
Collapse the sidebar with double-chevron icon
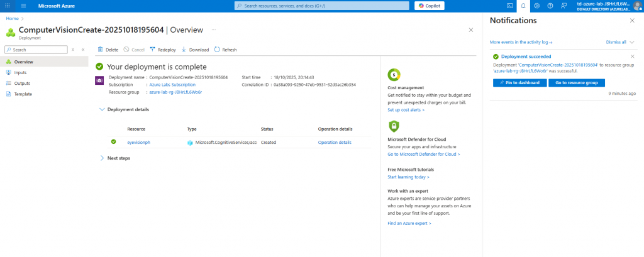click(82, 49)
